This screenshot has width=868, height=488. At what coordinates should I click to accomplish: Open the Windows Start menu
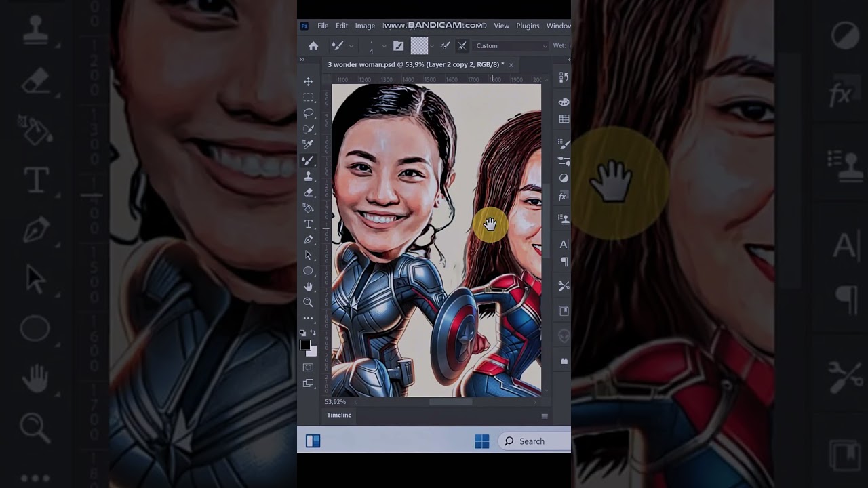click(x=481, y=441)
